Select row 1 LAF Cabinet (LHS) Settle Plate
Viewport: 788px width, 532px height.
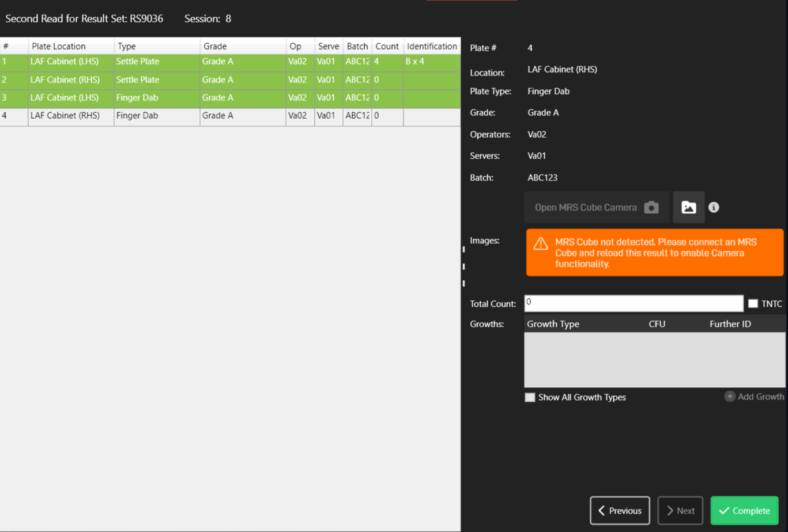[x=65, y=62]
